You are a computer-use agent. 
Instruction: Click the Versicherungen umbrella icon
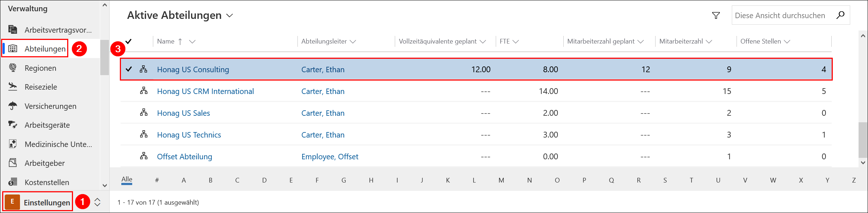click(13, 106)
